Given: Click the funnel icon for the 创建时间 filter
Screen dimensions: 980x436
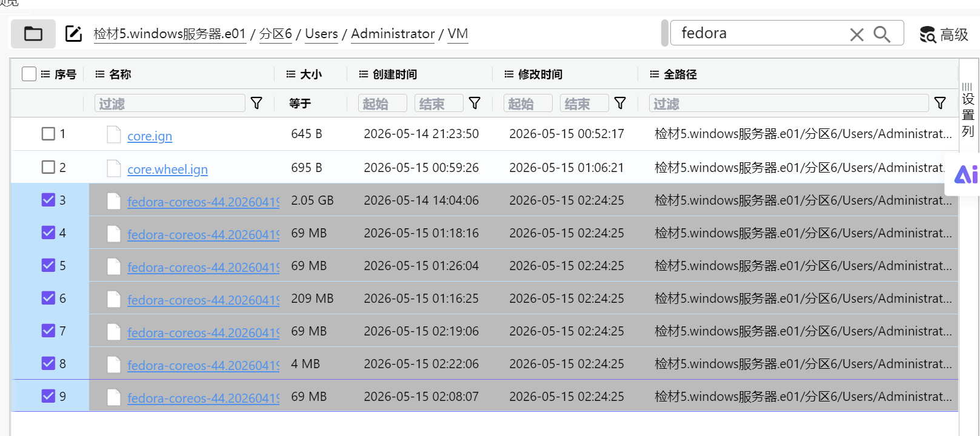Looking at the screenshot, I should coord(475,104).
